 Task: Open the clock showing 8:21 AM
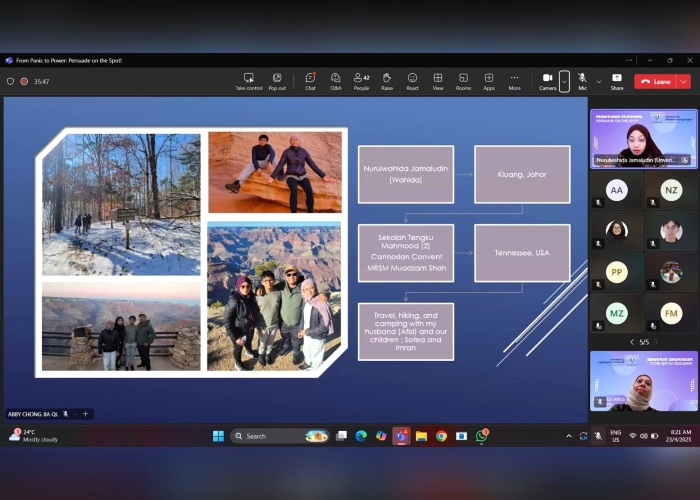[679, 436]
